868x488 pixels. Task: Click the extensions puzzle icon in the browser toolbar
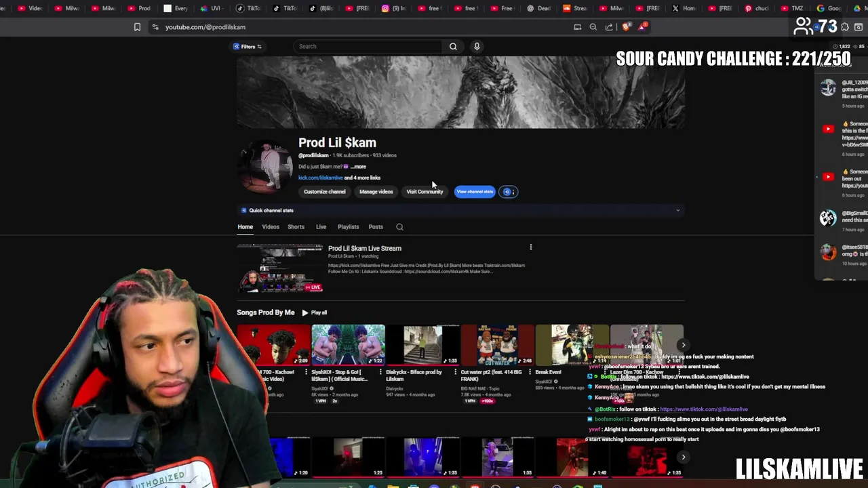pos(845,27)
